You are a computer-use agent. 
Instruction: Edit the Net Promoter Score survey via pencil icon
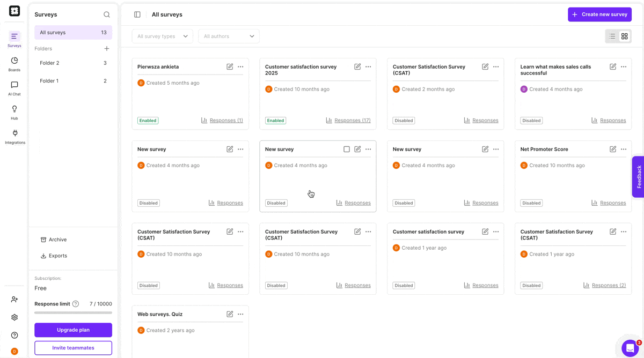coord(612,149)
